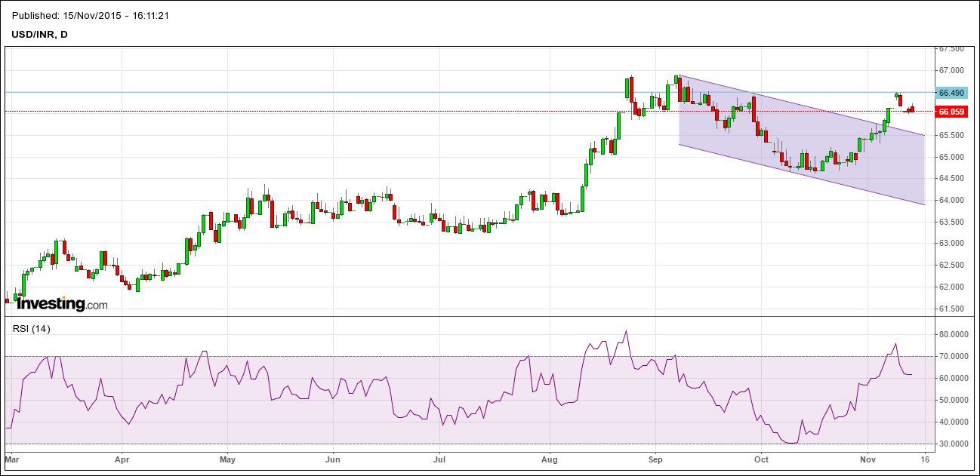Select the 'Sep' date axis label
Screen dimensions: 980x476
pos(655,458)
